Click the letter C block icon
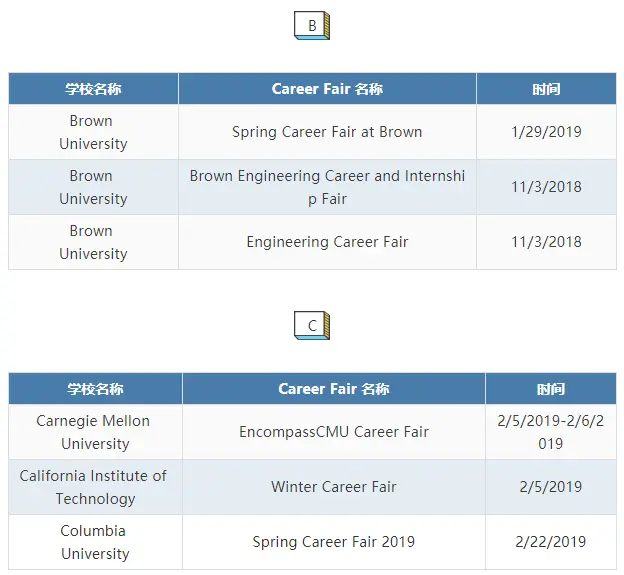This screenshot has width=624, height=575. (312, 326)
